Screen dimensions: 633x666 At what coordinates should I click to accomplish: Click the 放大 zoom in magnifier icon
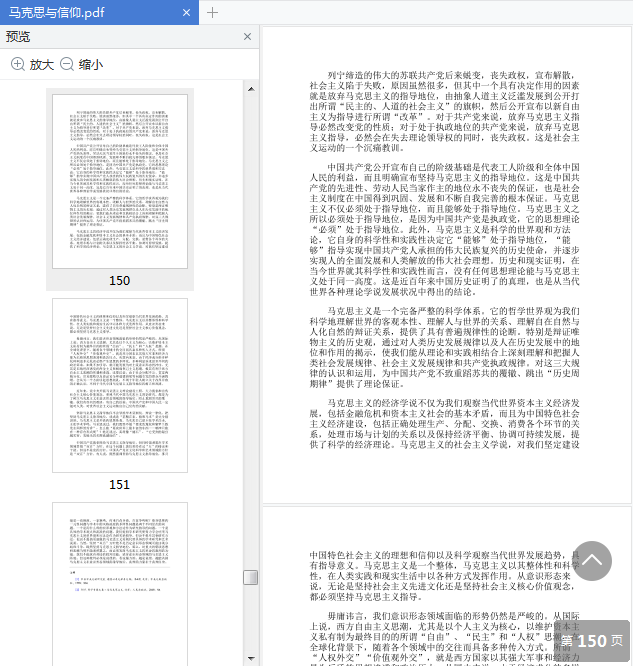tap(17, 64)
